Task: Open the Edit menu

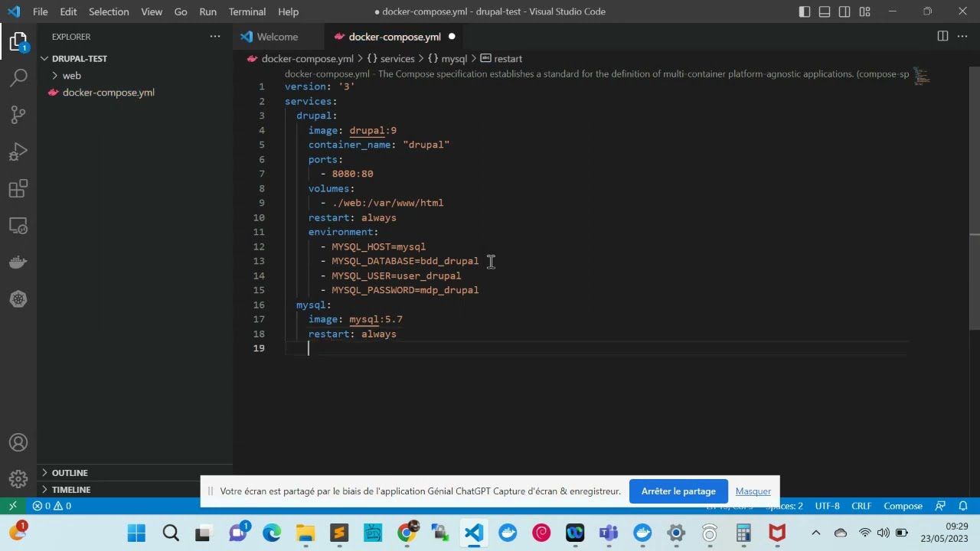Action: click(68, 11)
